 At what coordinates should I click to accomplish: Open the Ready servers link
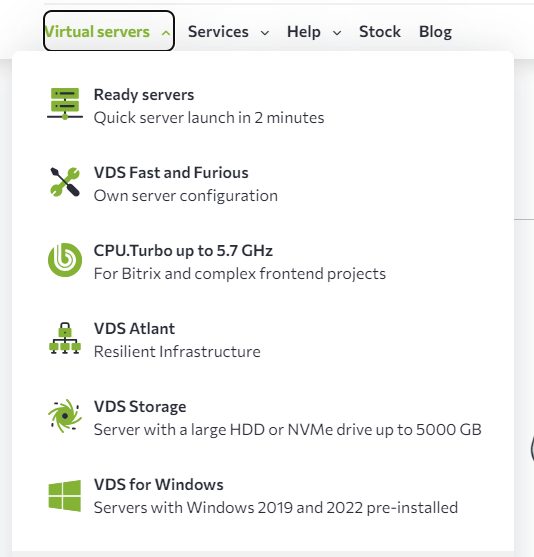[144, 94]
